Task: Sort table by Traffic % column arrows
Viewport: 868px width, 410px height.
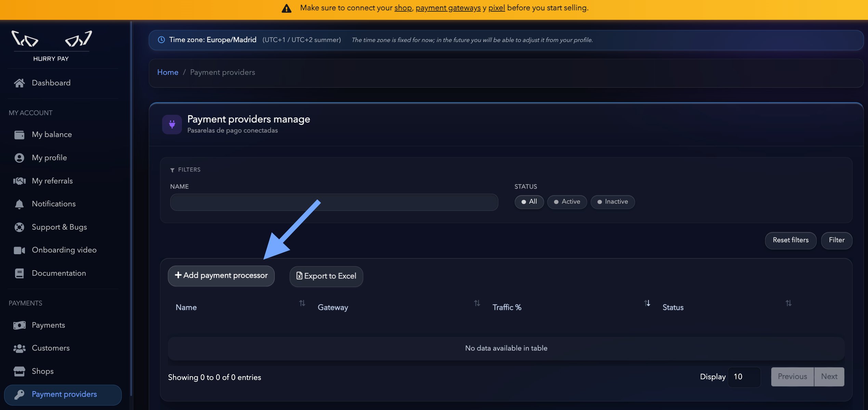Action: pyautogui.click(x=647, y=303)
